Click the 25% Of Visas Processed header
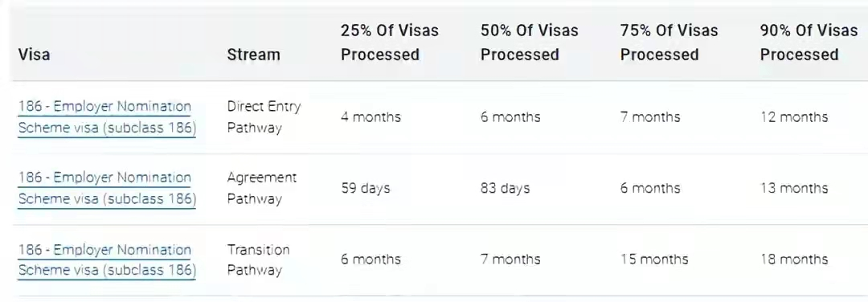This screenshot has width=868, height=302. (x=390, y=43)
